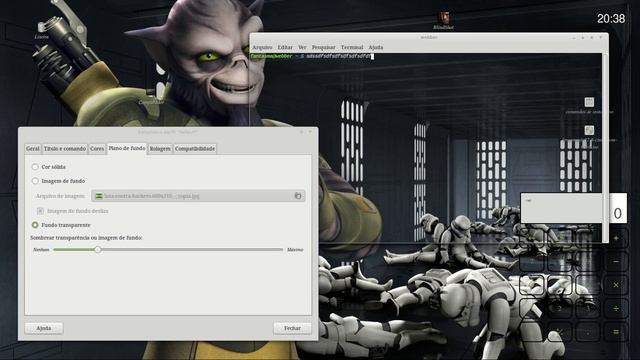Click the terminal command line text
Screen dimensions: 640x360
(x=311, y=56)
